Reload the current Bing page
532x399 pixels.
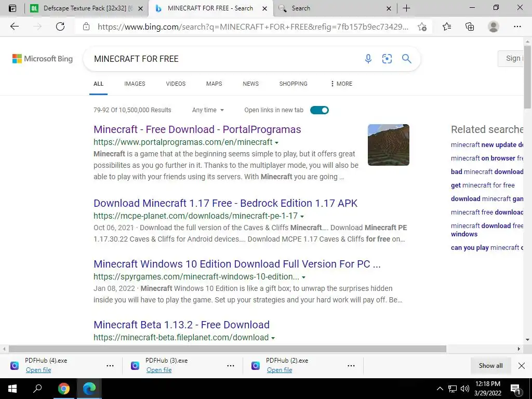60,26
